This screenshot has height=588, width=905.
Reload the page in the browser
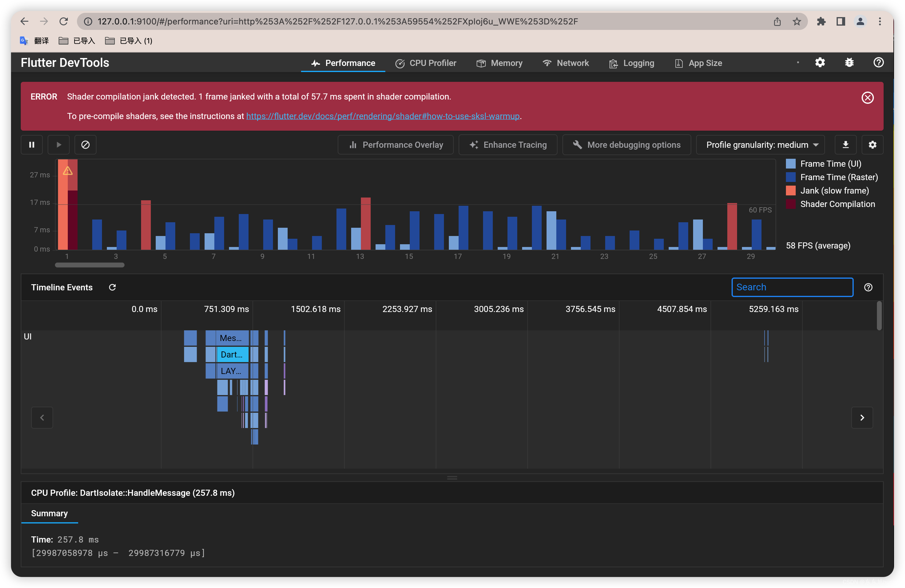pyautogui.click(x=64, y=21)
